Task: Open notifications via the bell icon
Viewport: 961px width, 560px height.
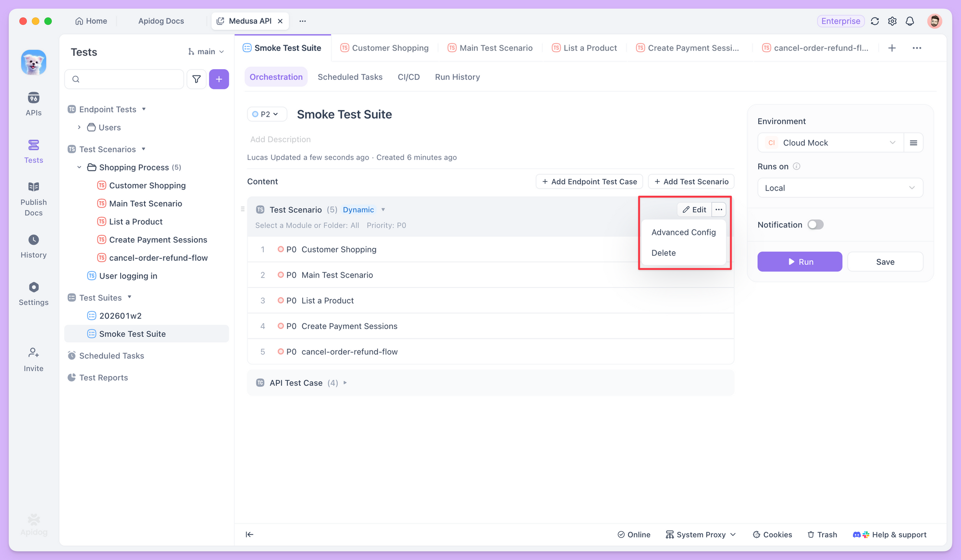Action: tap(910, 21)
